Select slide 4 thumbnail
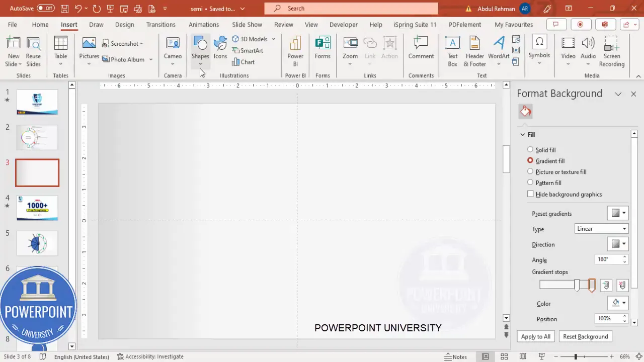 click(x=37, y=208)
